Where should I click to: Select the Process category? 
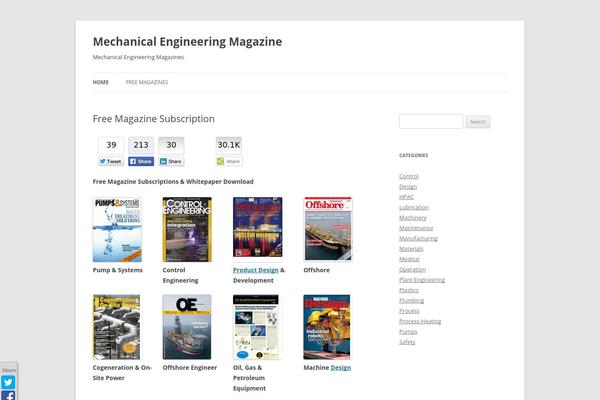pos(409,311)
